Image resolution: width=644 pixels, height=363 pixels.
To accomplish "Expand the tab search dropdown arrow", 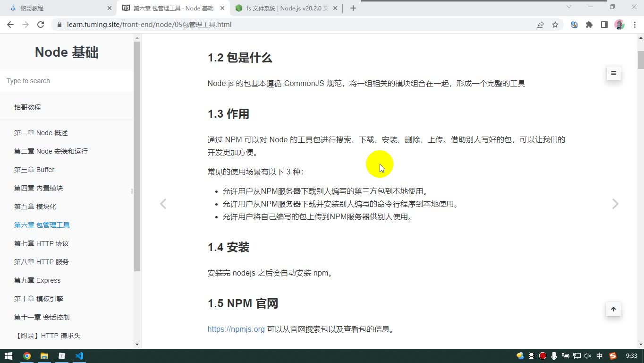I will [x=569, y=7].
